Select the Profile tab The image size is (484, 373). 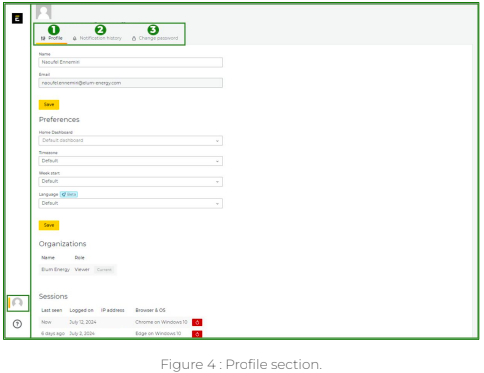pyautogui.click(x=51, y=38)
